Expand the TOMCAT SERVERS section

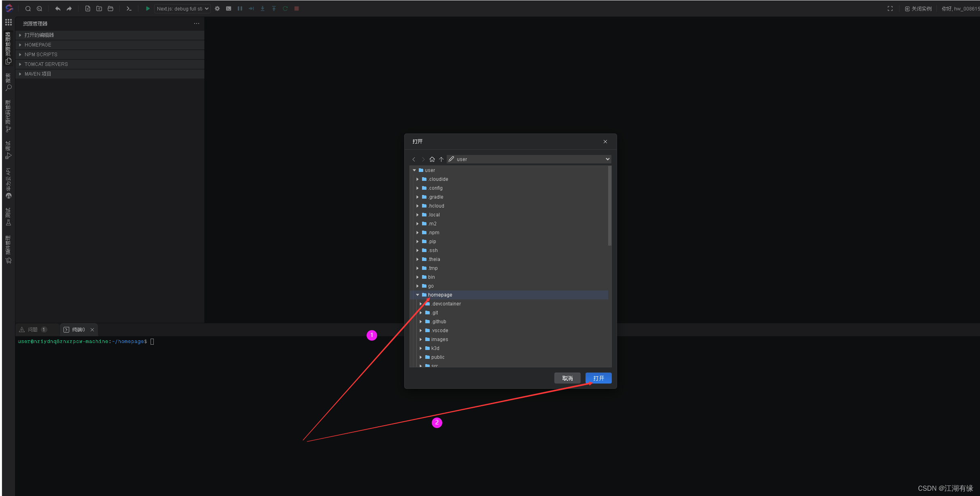[46, 64]
